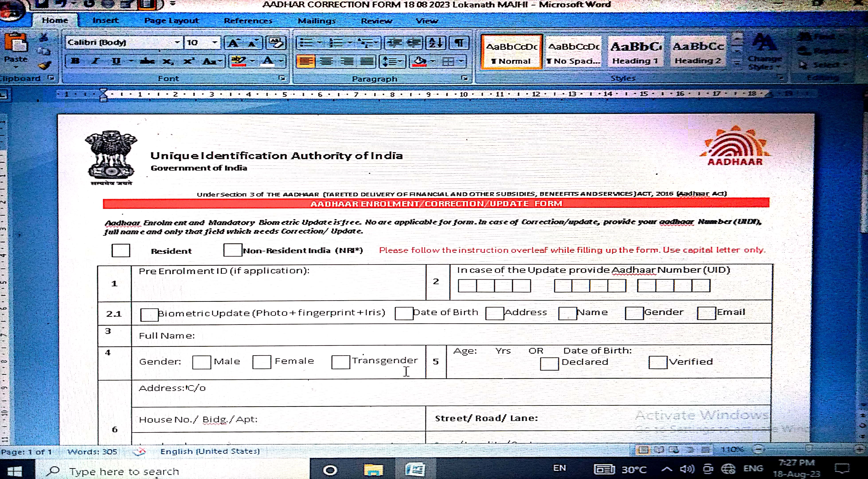Screen dimensions: 868x479
Task: Click the Format Painter brush icon
Action: click(44, 65)
